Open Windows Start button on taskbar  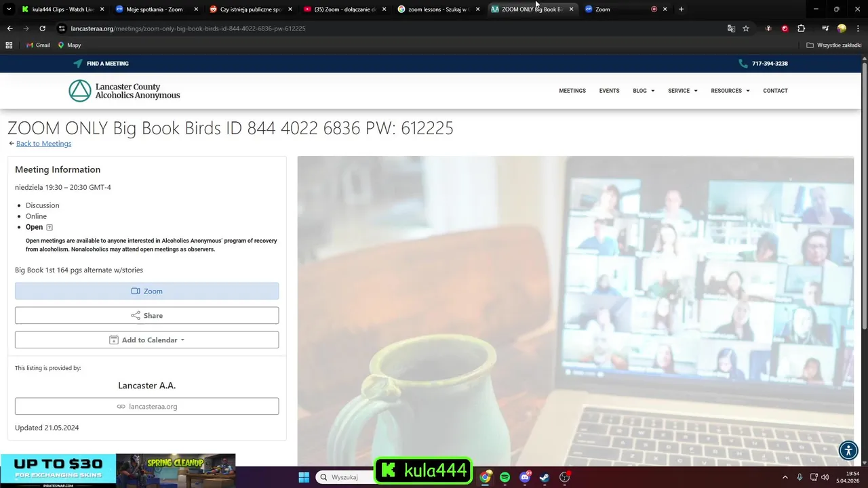[x=304, y=477]
